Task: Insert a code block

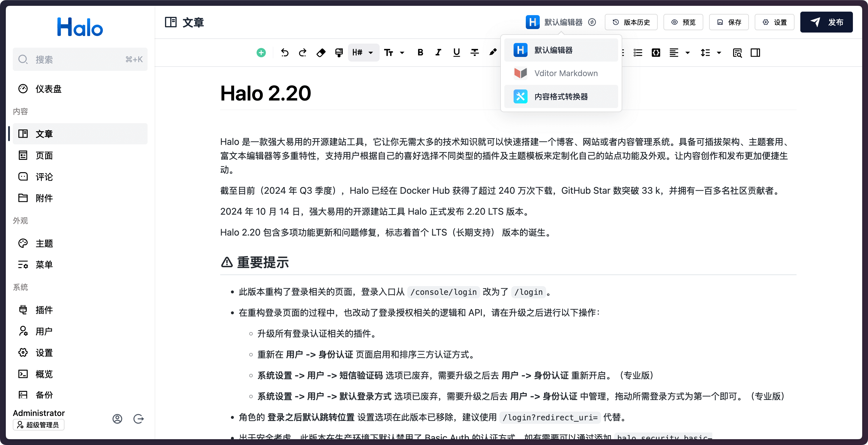Action: [656, 53]
